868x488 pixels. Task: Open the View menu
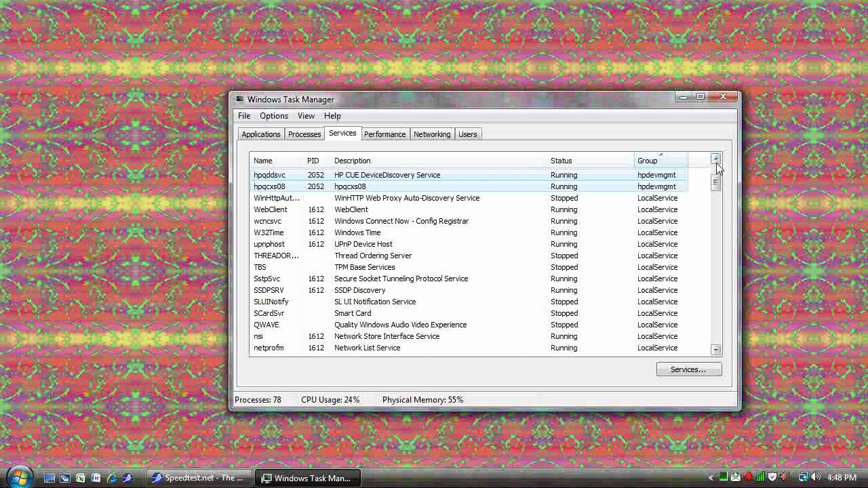pos(306,116)
